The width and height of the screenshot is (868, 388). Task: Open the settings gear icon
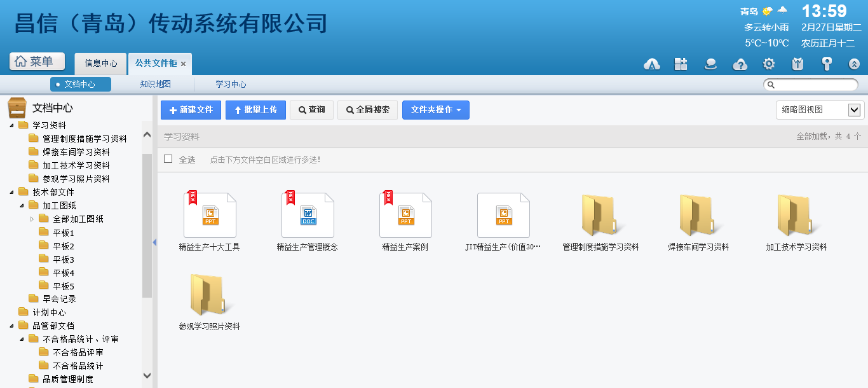pos(769,64)
